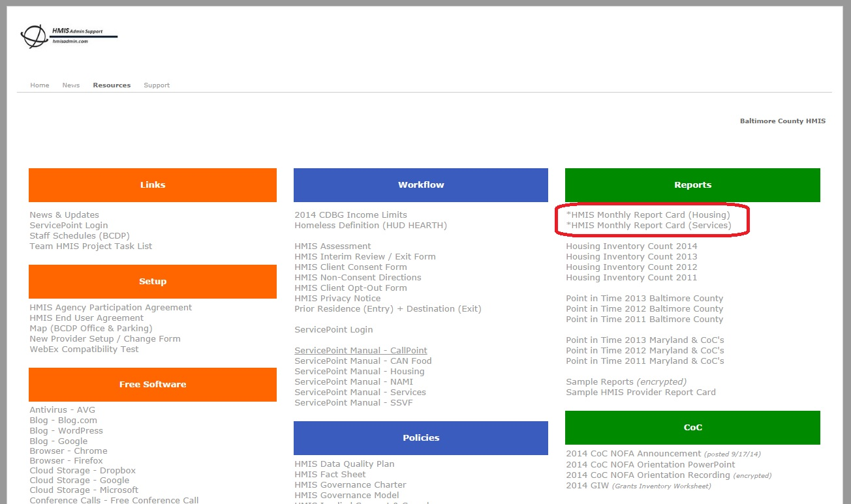Open Point in Time 2013 Baltimore County
The image size is (851, 504).
(x=644, y=298)
